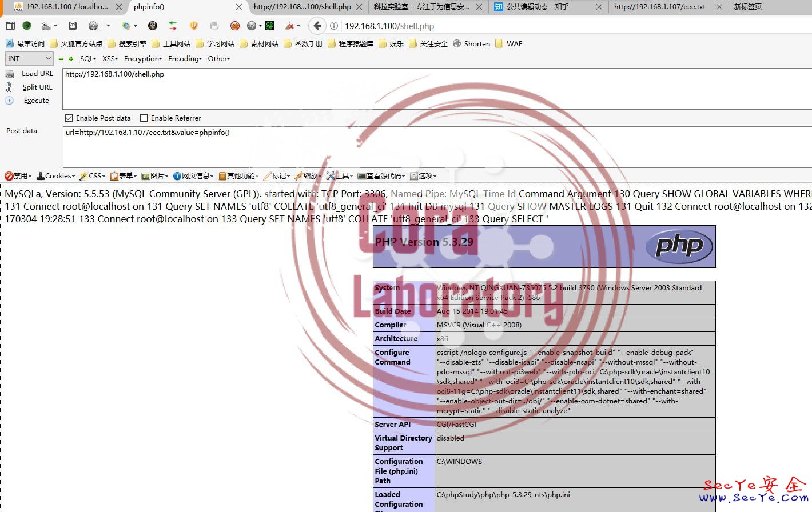The height and width of the screenshot is (512, 812).
Task: Open the 工具 menu in developer toolbar
Action: point(340,176)
